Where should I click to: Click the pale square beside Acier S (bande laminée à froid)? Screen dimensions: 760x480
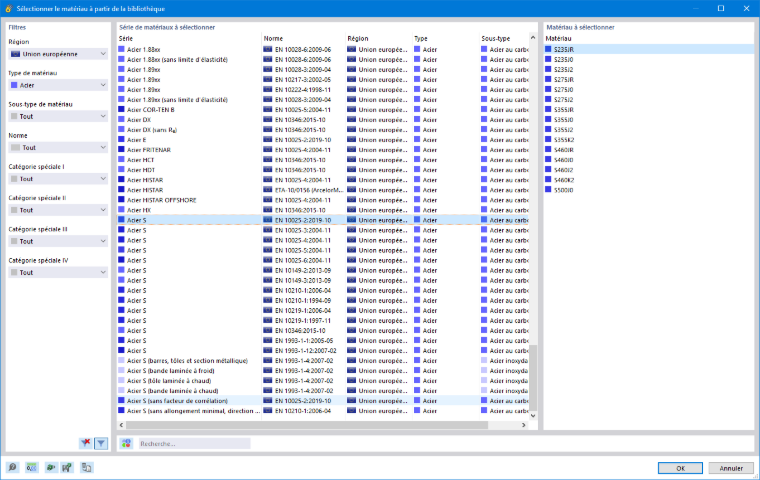point(122,370)
